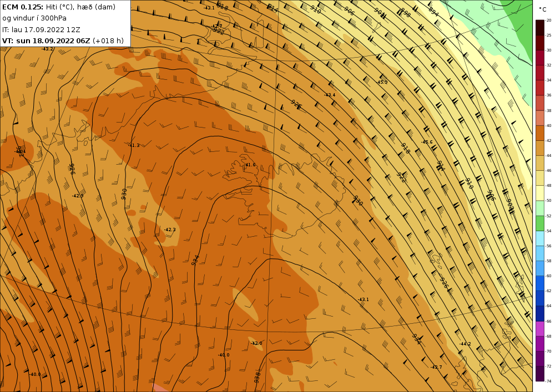
Task: Click the -42.9 temperature value on the map
Action: (78, 196)
